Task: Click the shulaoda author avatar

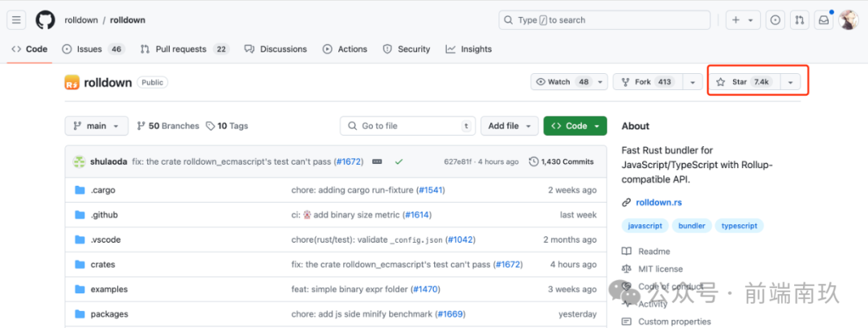Action: point(80,162)
